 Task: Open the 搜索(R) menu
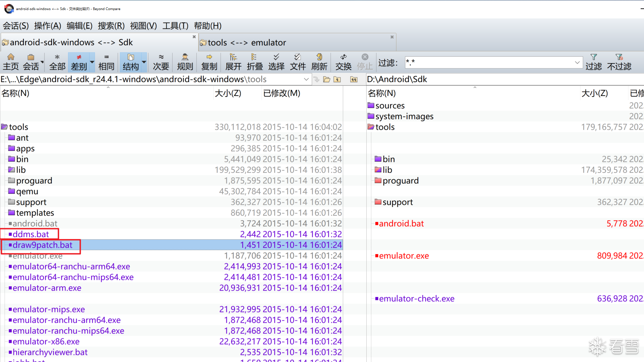(x=111, y=26)
